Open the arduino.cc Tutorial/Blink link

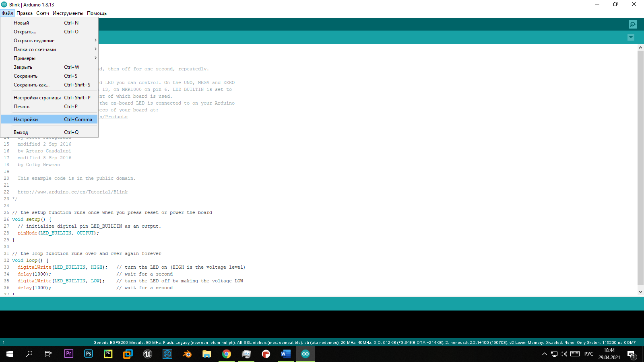(72, 192)
